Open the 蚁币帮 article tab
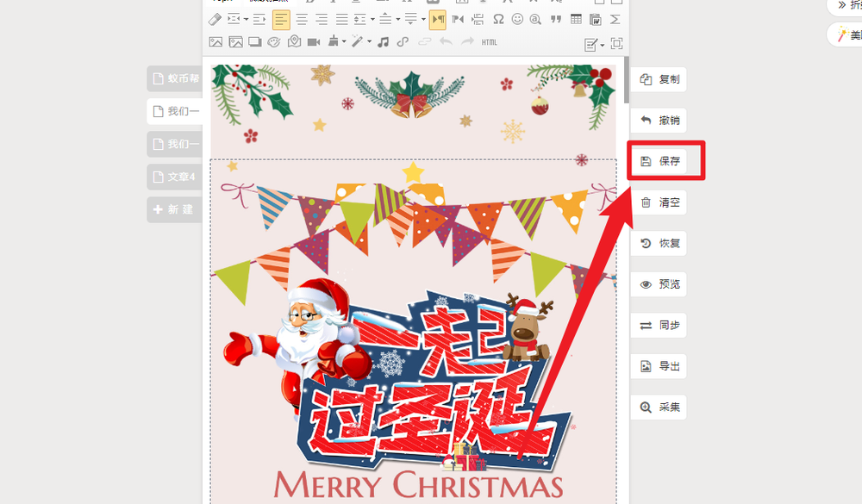This screenshot has width=862, height=504. tap(175, 78)
